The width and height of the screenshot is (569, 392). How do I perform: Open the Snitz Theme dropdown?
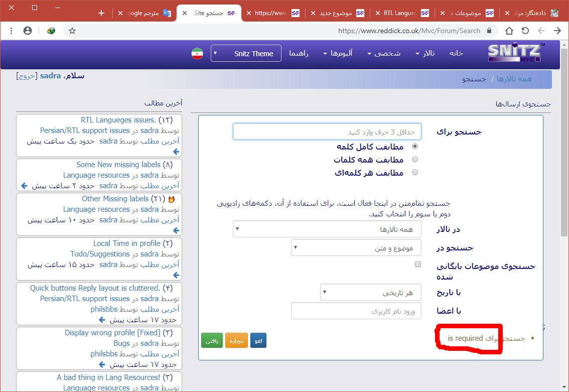coord(246,53)
